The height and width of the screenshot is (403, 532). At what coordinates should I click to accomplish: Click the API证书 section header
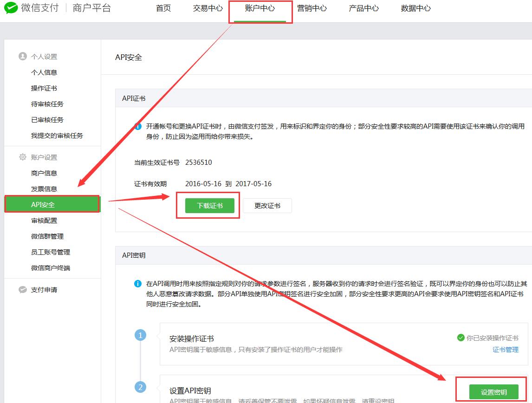(x=134, y=98)
